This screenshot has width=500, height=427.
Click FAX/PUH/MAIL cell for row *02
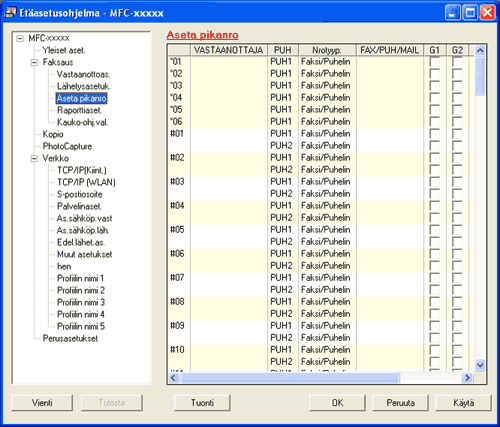coord(390,74)
